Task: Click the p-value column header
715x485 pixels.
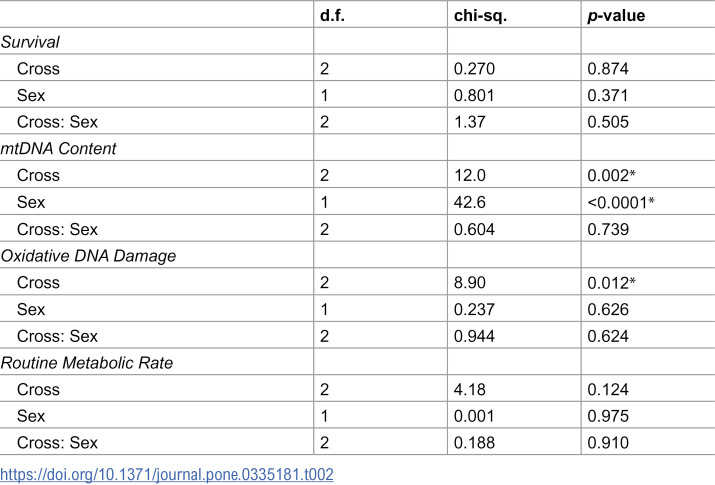Action: [616, 16]
